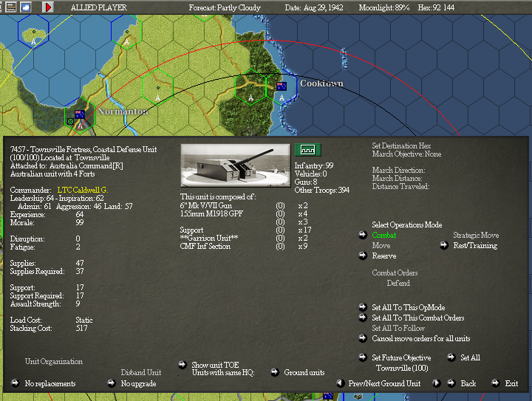Click the Unit Organization label

click(54, 361)
